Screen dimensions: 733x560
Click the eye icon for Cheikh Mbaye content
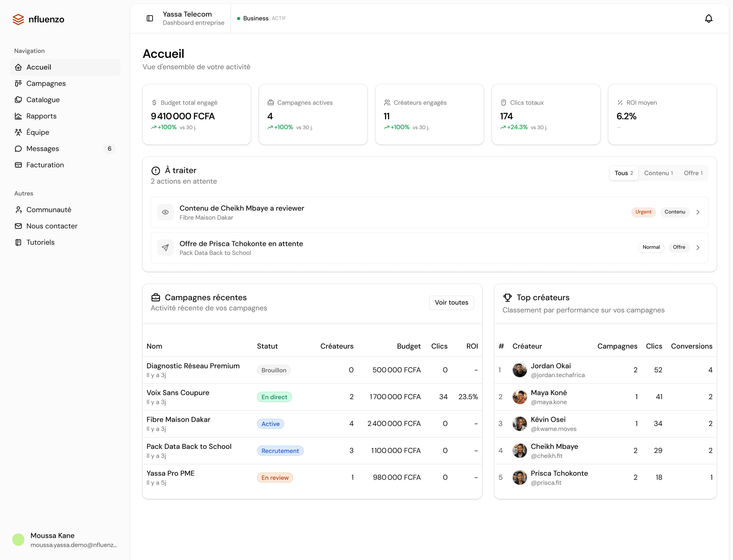click(165, 212)
